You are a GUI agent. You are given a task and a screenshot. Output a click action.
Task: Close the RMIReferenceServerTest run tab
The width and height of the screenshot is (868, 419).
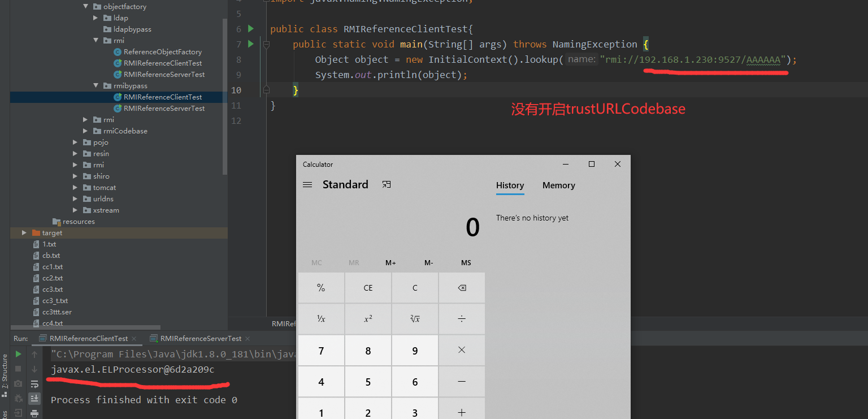[248, 339]
